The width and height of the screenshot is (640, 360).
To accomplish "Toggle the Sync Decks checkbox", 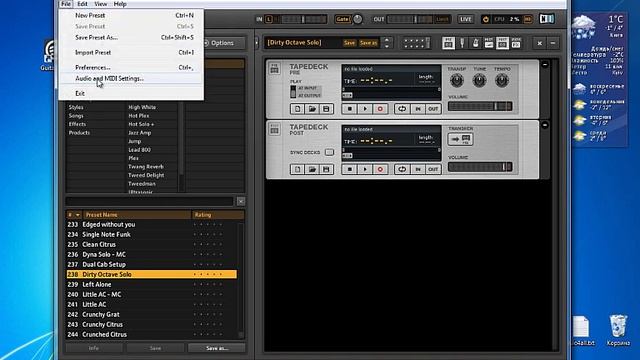I will [x=329, y=152].
